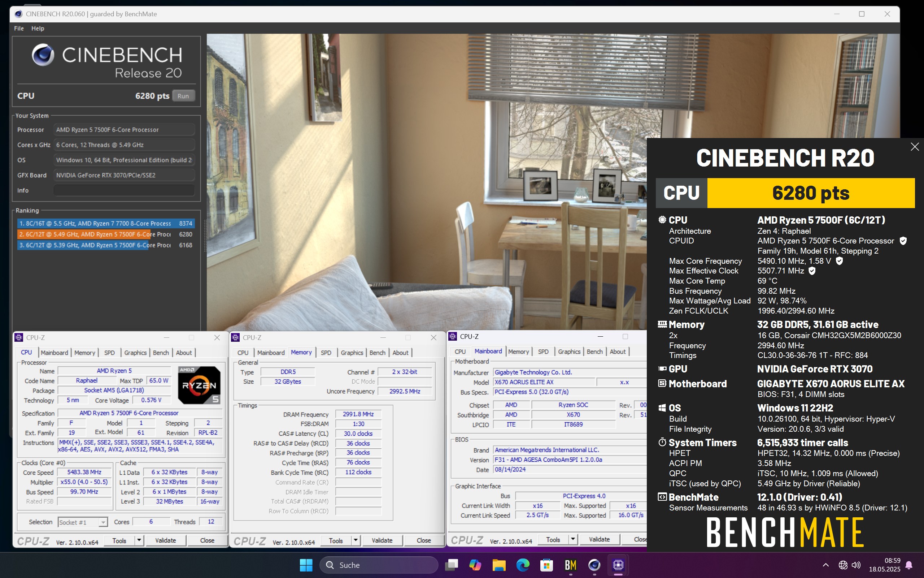Open Microsoft Store from the taskbar

(x=546, y=565)
